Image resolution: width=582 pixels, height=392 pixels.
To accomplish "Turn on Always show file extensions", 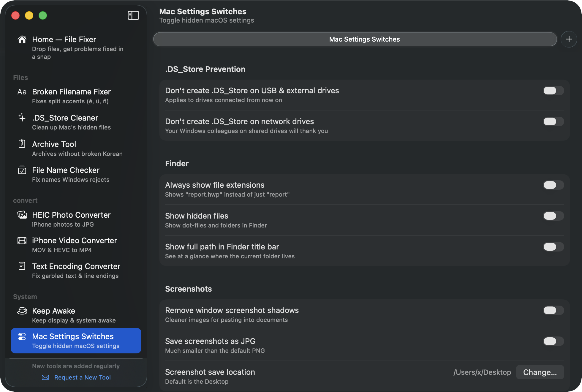I will tap(553, 185).
